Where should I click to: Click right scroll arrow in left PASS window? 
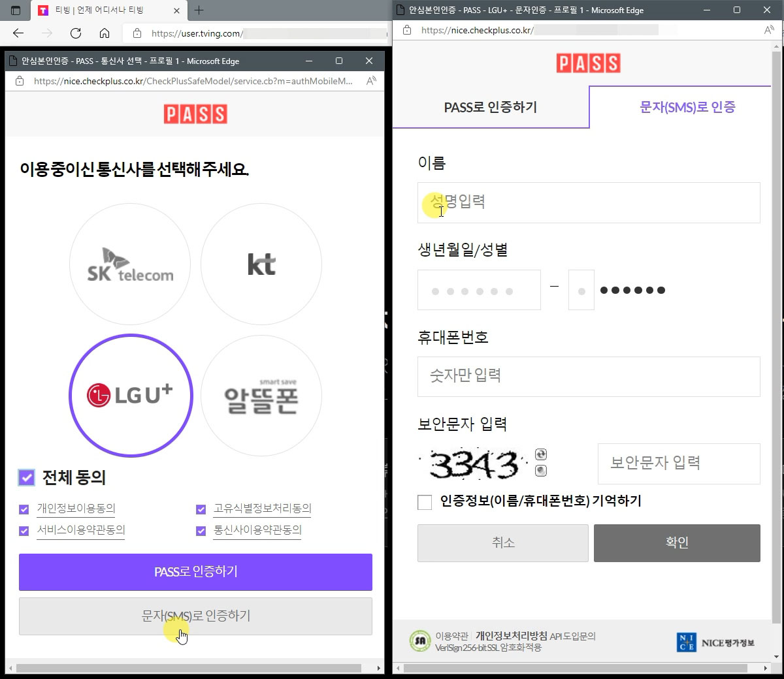coord(379,668)
